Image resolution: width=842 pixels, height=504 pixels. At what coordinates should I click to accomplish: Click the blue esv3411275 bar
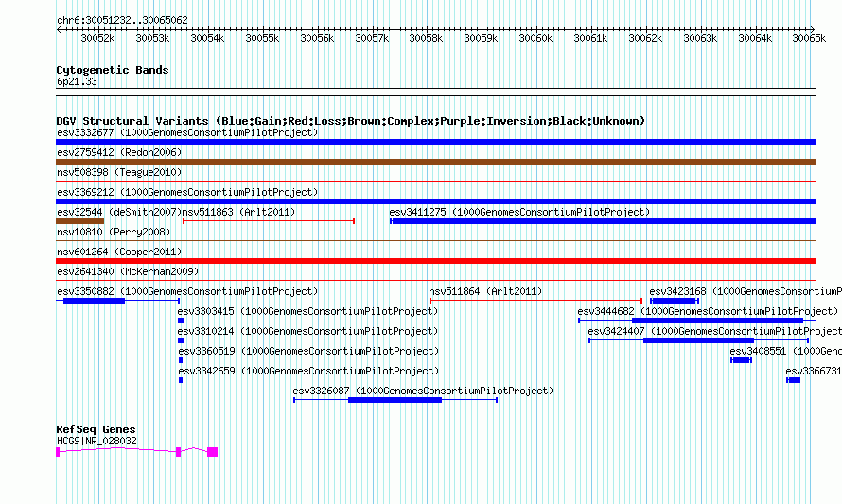coord(603,221)
